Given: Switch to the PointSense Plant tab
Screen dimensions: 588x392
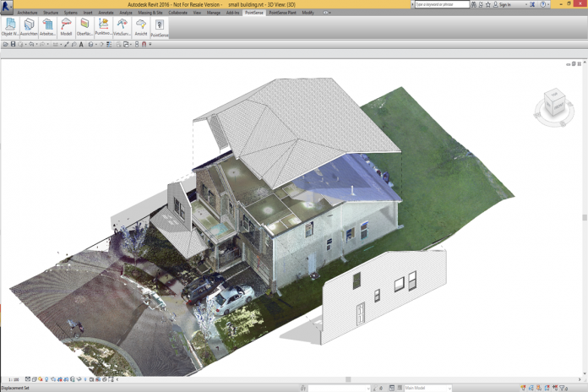Looking at the screenshot, I should click(282, 13).
